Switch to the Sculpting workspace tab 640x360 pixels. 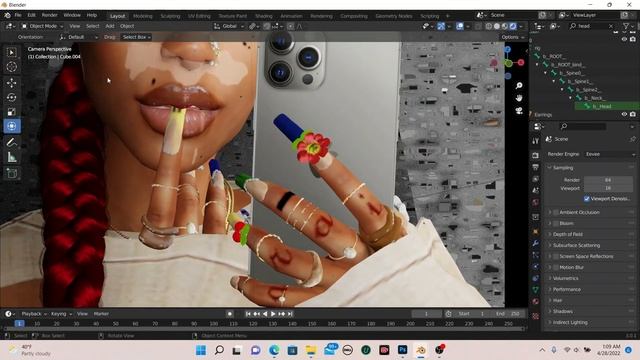click(170, 16)
